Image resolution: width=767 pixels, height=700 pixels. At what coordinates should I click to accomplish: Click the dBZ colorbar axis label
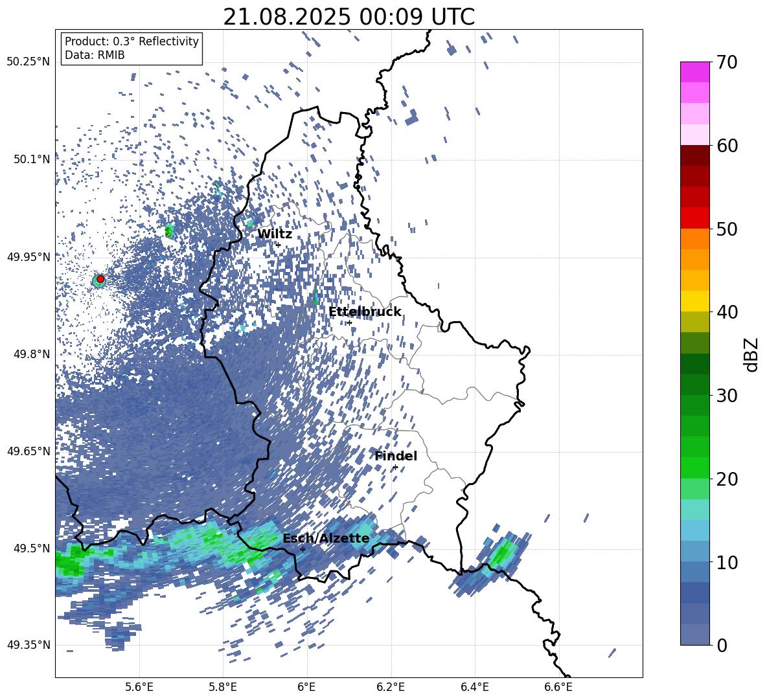click(x=752, y=354)
